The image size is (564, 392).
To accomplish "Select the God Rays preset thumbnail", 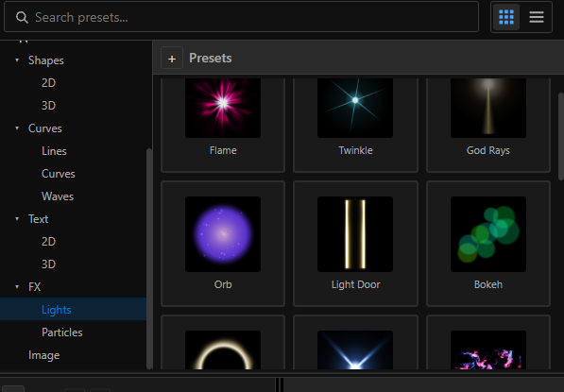I will [488, 108].
